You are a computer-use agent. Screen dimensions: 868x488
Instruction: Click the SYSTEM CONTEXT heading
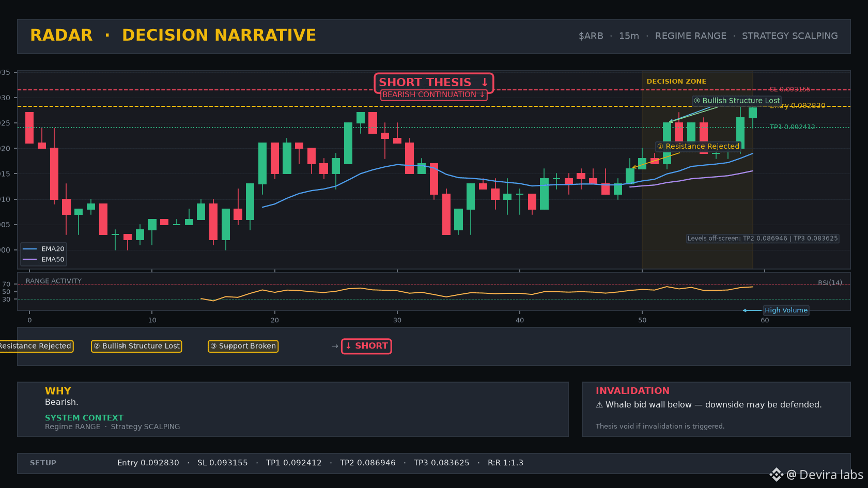click(84, 418)
